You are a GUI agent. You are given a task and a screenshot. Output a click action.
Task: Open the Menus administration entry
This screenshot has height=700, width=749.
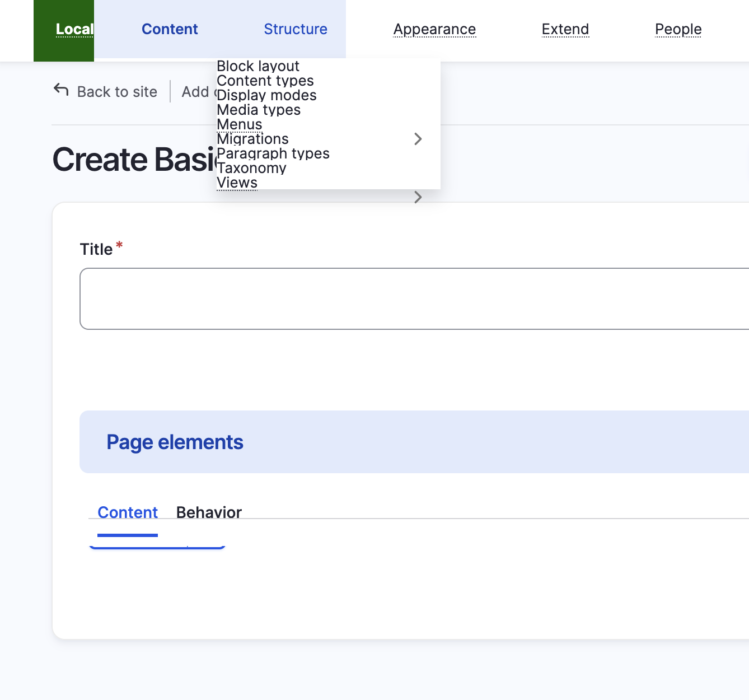click(240, 124)
